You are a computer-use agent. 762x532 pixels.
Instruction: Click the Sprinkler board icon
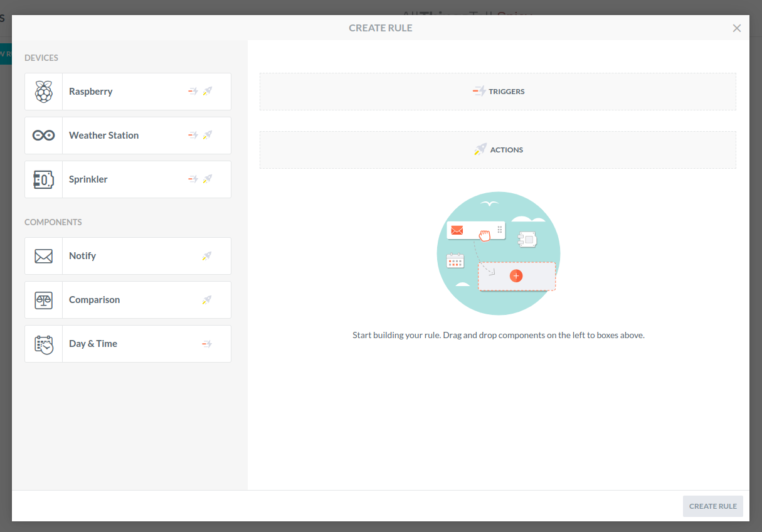coord(43,179)
